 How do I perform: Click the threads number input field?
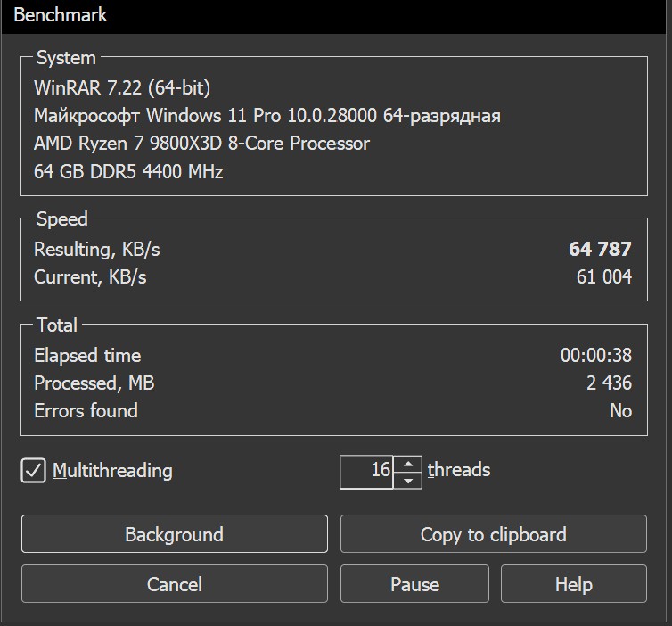click(366, 472)
